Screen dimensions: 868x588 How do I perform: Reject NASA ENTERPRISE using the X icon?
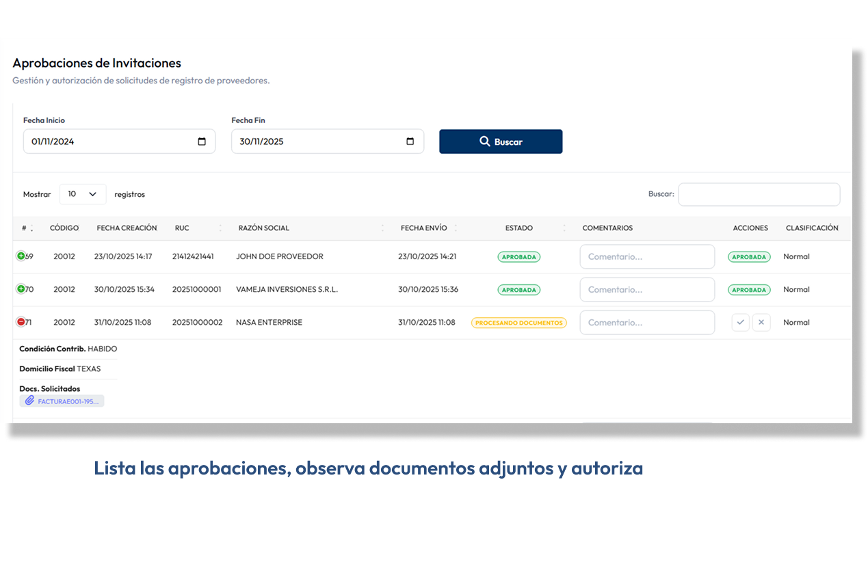click(761, 322)
